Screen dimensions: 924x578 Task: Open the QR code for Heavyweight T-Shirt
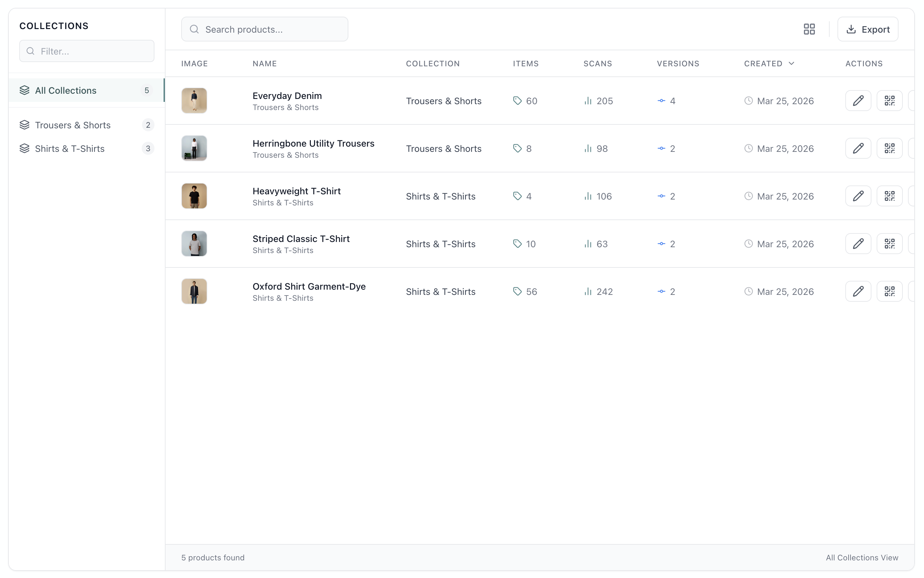pyautogui.click(x=890, y=196)
